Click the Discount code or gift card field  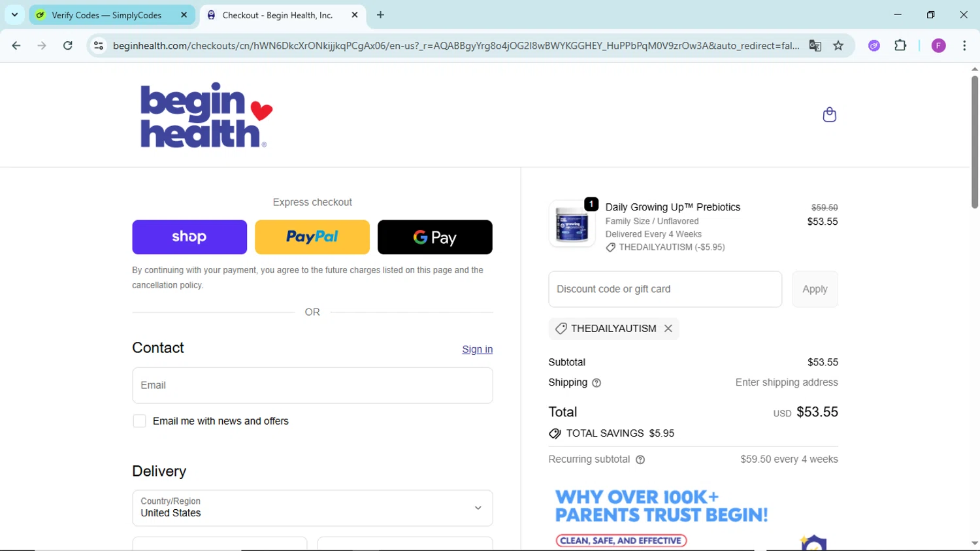665,290
